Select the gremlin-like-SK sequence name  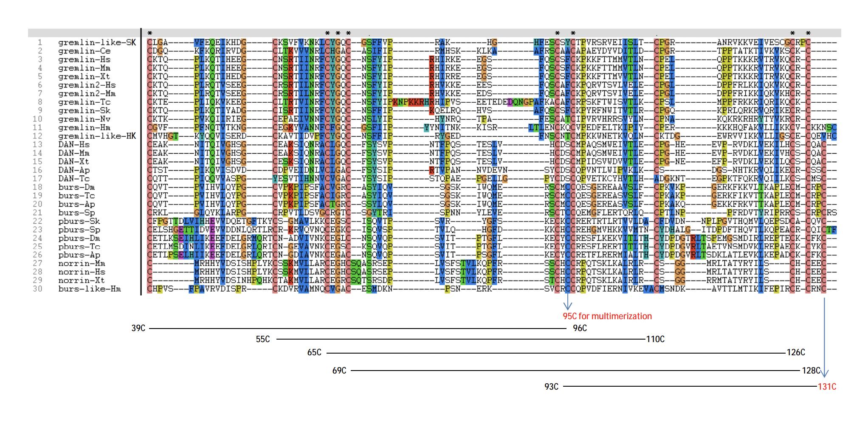(x=97, y=42)
